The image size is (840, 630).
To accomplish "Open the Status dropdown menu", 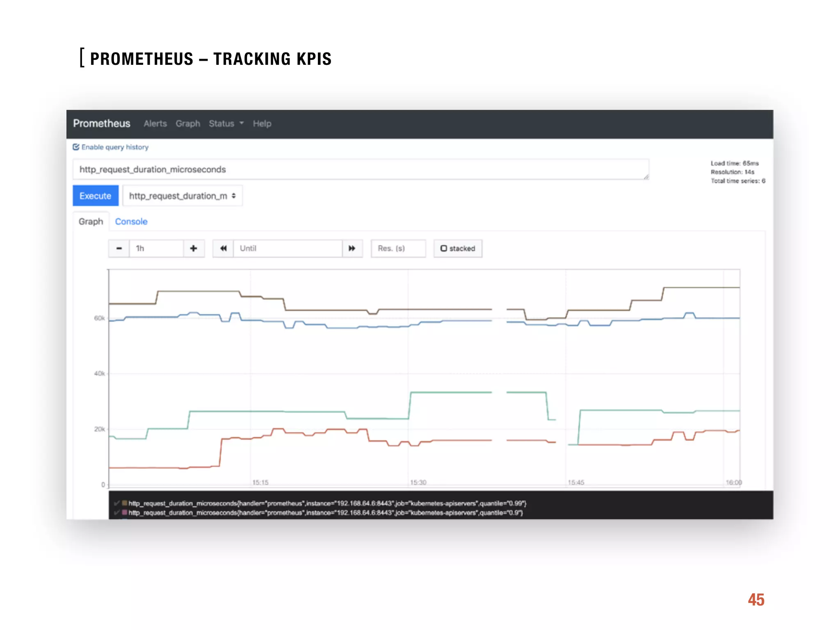I will click(x=226, y=123).
